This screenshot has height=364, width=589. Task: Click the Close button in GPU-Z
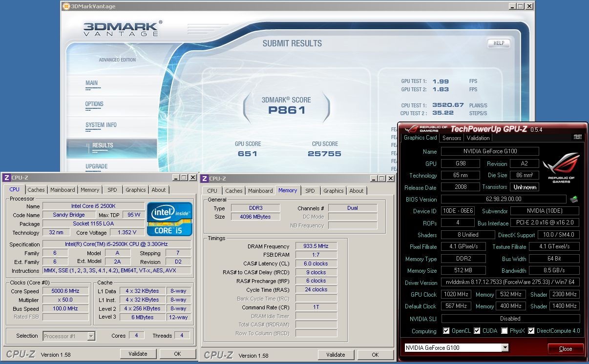tap(566, 348)
